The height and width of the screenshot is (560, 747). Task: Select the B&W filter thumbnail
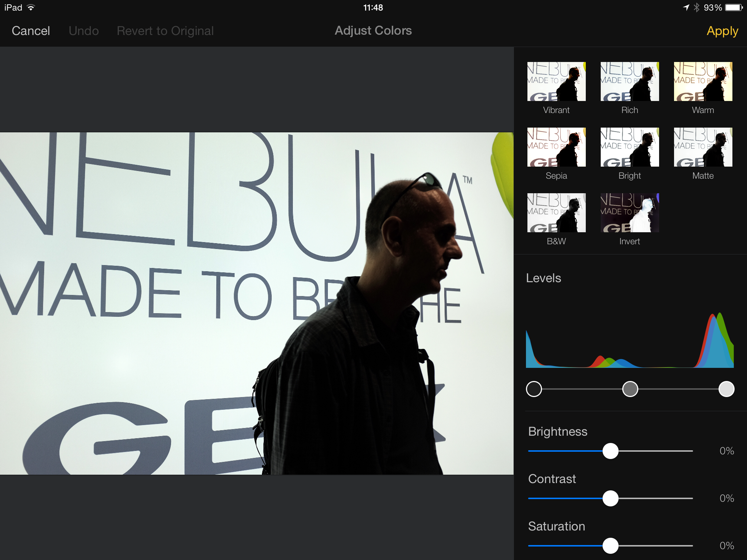coord(556,213)
